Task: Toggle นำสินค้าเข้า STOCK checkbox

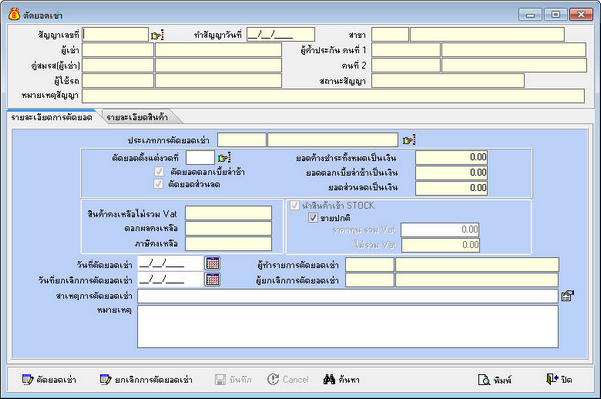Action: (294, 205)
